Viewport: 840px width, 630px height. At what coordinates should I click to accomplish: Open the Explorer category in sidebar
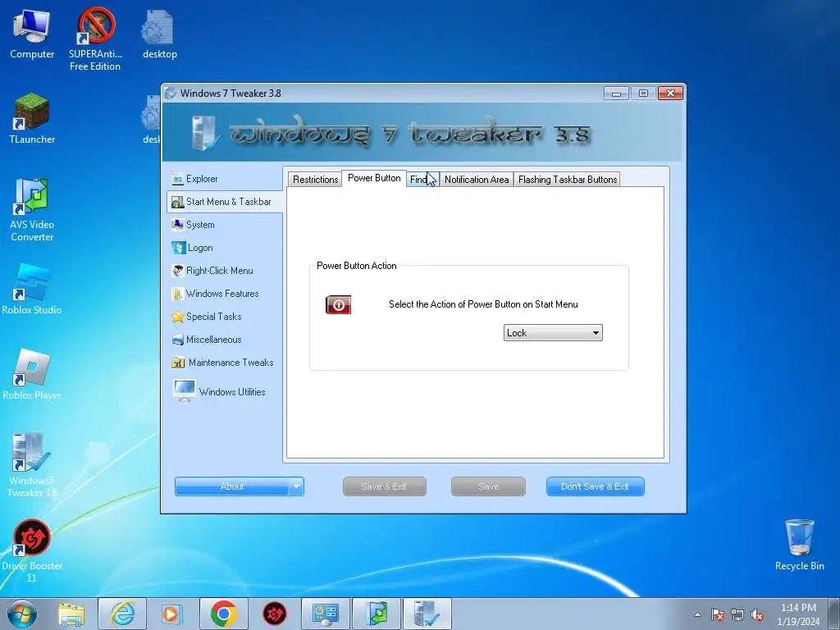tap(195, 179)
